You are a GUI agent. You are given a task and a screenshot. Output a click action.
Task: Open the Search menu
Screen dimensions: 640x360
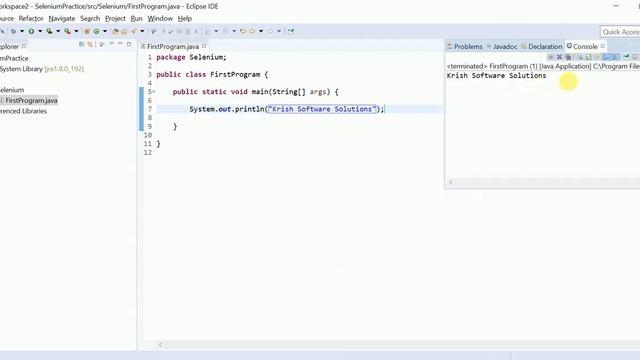tap(90, 18)
